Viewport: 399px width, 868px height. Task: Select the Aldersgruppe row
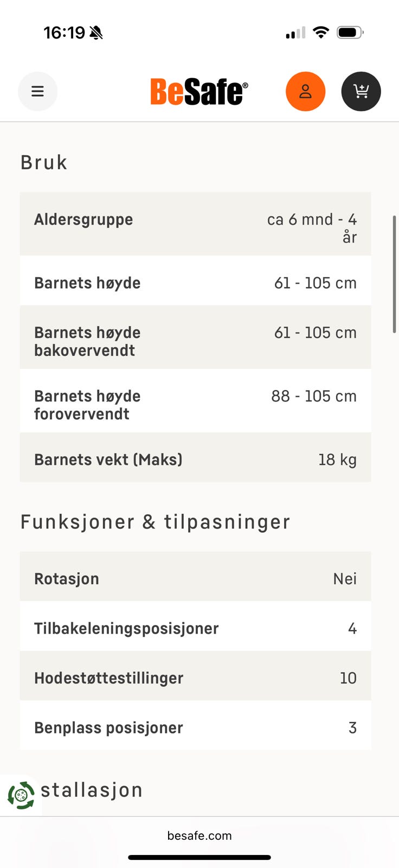click(x=195, y=224)
